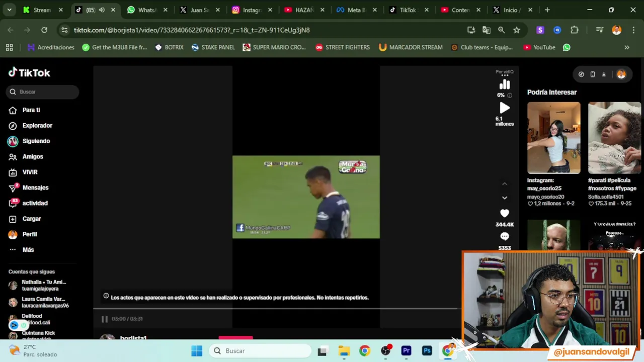Open the mayo_osorioo20 account link
The image size is (644, 362).
tap(545, 197)
